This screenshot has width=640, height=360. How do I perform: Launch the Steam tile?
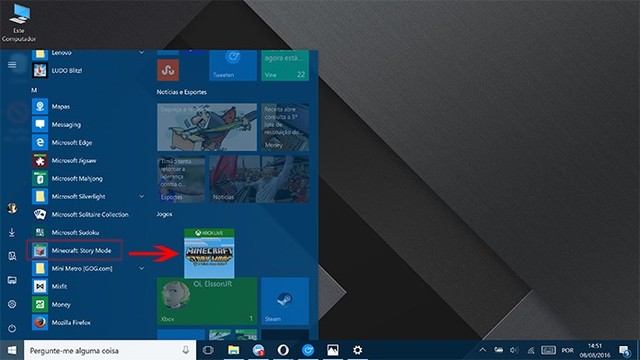click(x=285, y=301)
